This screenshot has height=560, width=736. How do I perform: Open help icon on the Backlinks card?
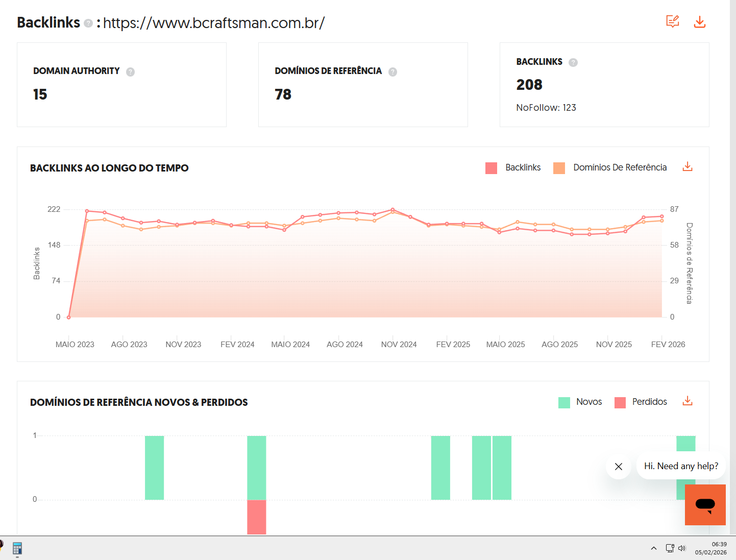click(x=573, y=62)
